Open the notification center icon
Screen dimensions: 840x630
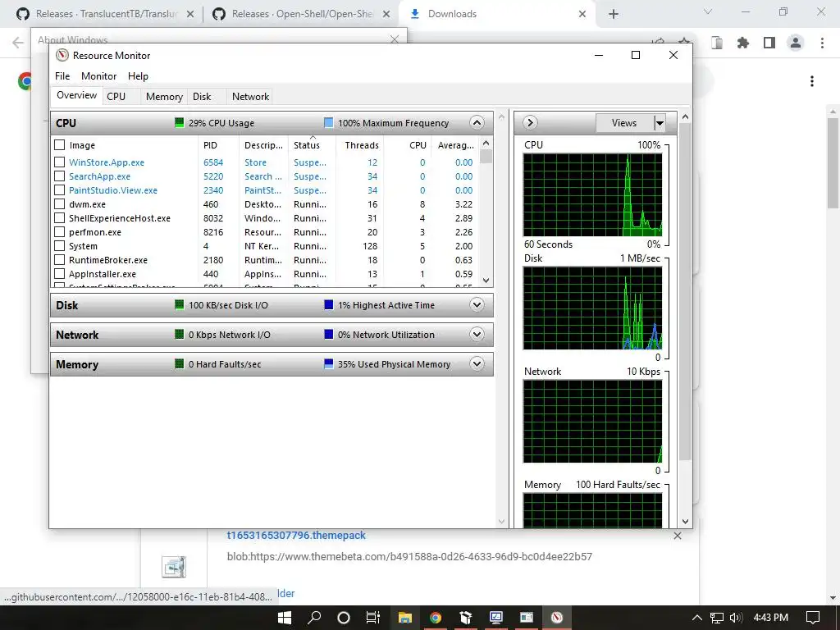813,617
